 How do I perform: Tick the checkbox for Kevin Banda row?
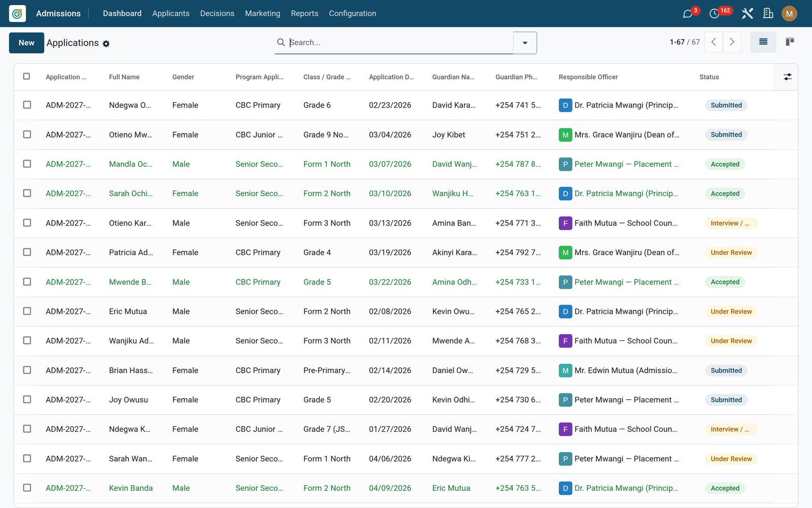point(27,488)
